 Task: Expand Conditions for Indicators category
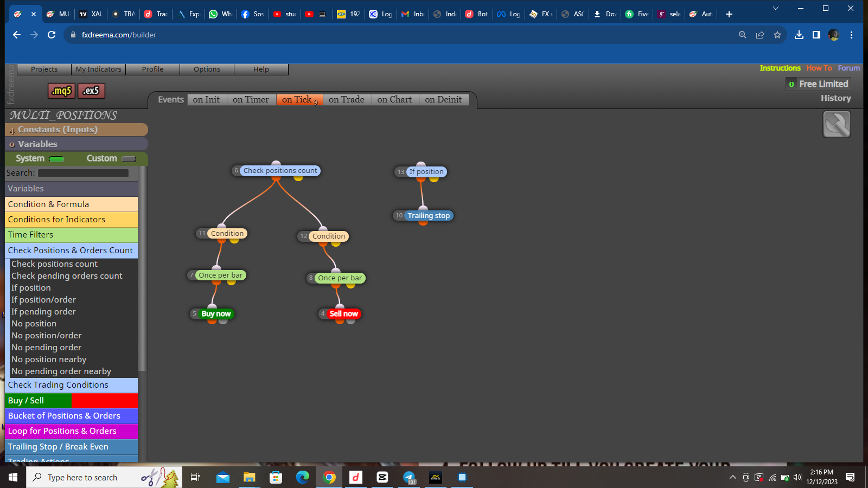coord(71,219)
